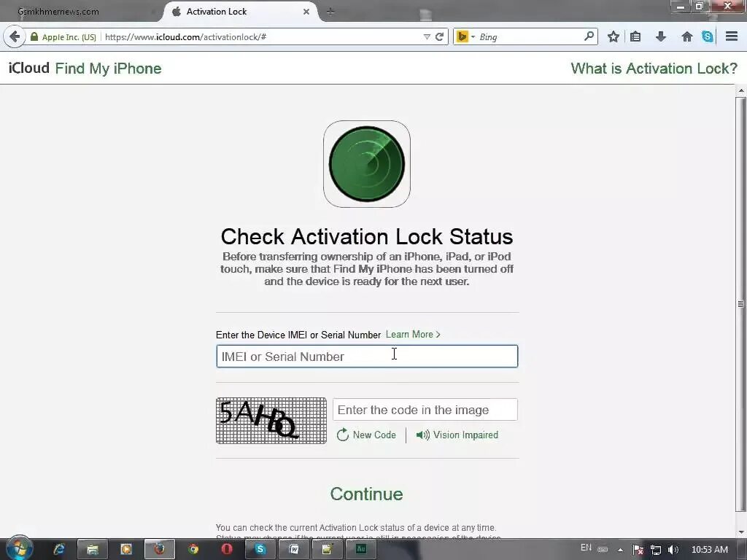Switch to the Gsmkhmernews.com tab
Image resolution: width=747 pixels, height=560 pixels.
click(58, 12)
